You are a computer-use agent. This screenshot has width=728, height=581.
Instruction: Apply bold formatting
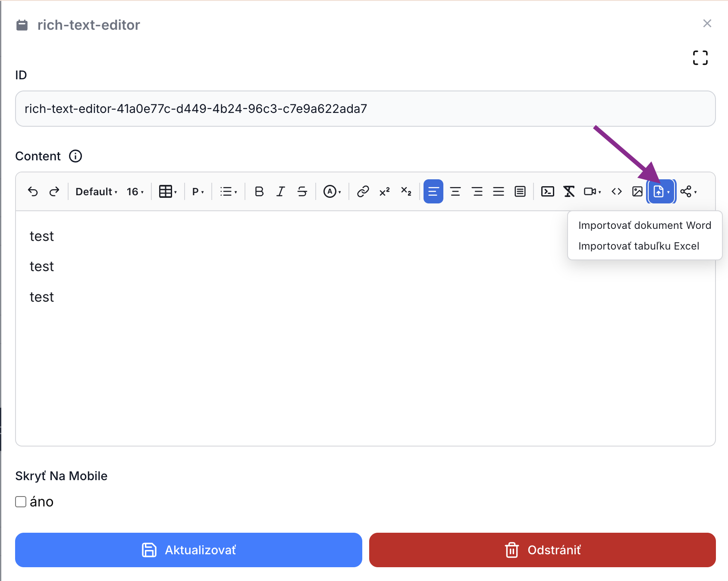point(259,191)
